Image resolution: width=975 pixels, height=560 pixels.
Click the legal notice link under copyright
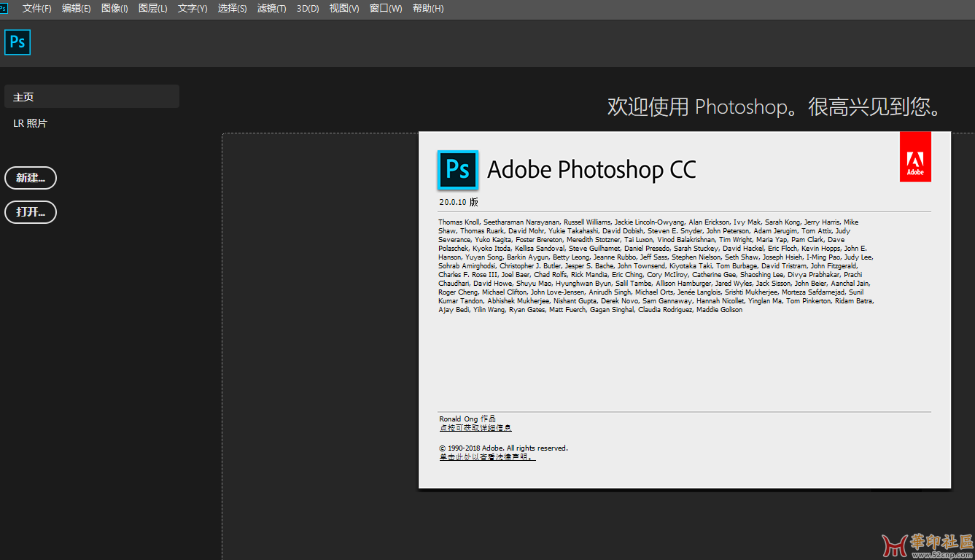tap(487, 457)
